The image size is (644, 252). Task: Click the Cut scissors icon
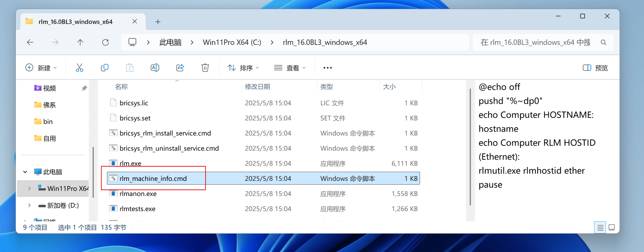(x=79, y=68)
